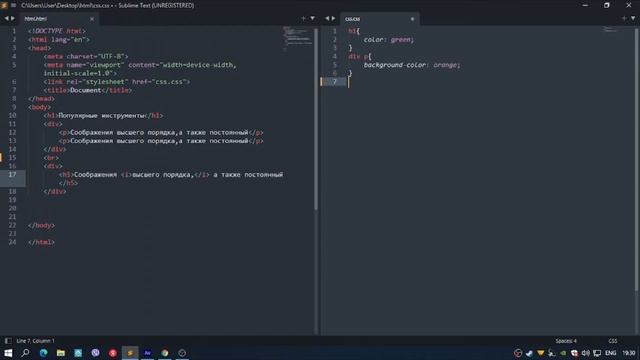Open network settings tray icon
640x360 pixels.
point(597,353)
